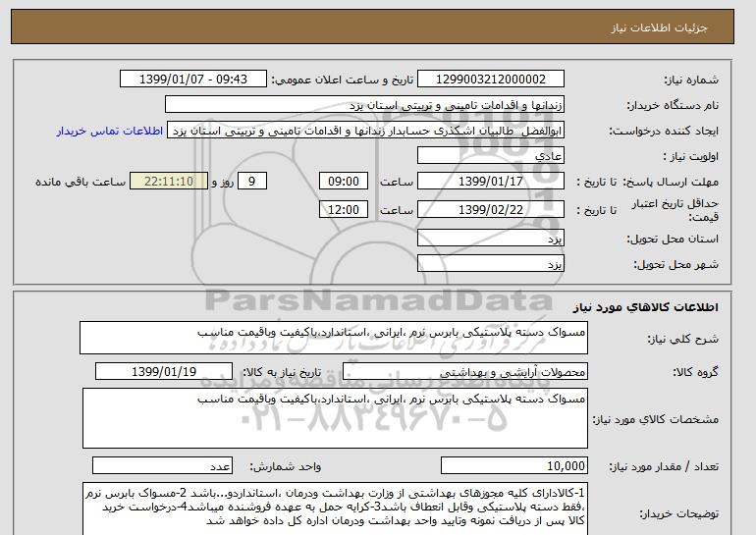The width and height of the screenshot is (756, 535).
Task: Click the تاریخ و ساعت اعلان عمومی label
Action: pos(343,80)
